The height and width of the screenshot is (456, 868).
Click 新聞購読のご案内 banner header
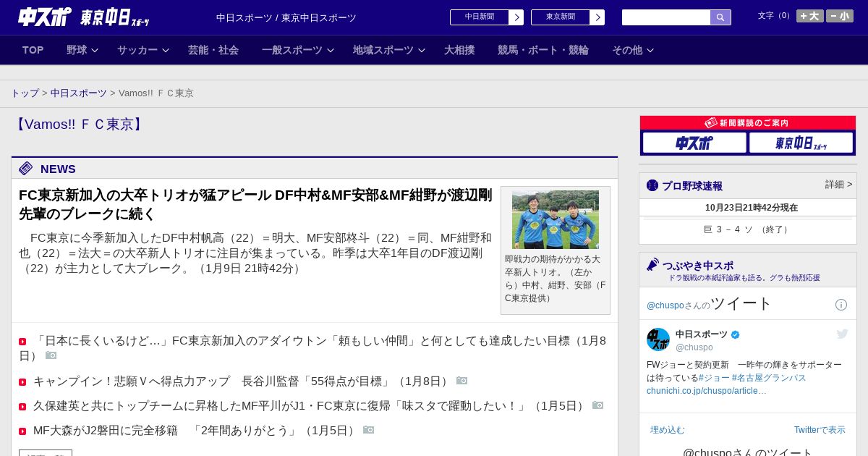coord(748,123)
